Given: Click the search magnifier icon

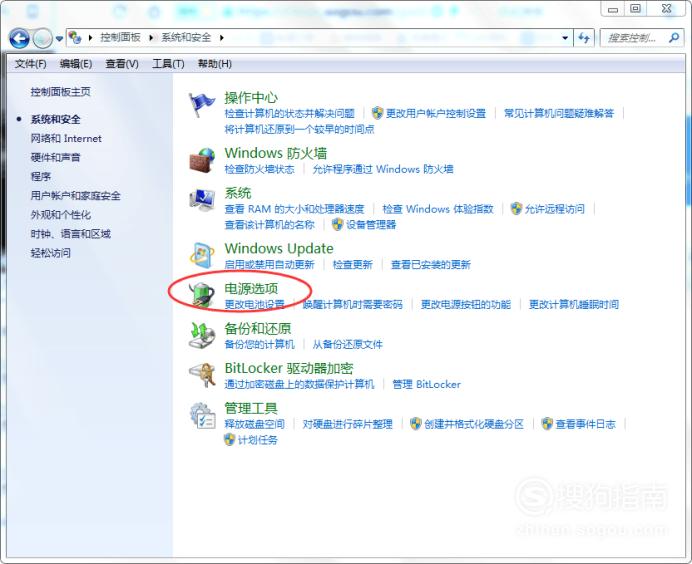Looking at the screenshot, I should coord(673,38).
